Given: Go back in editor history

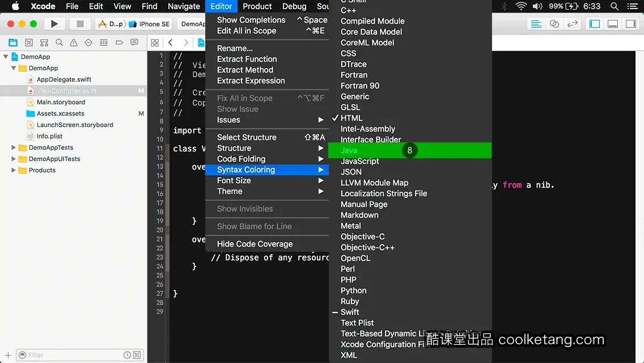Looking at the screenshot, I should coord(171,43).
